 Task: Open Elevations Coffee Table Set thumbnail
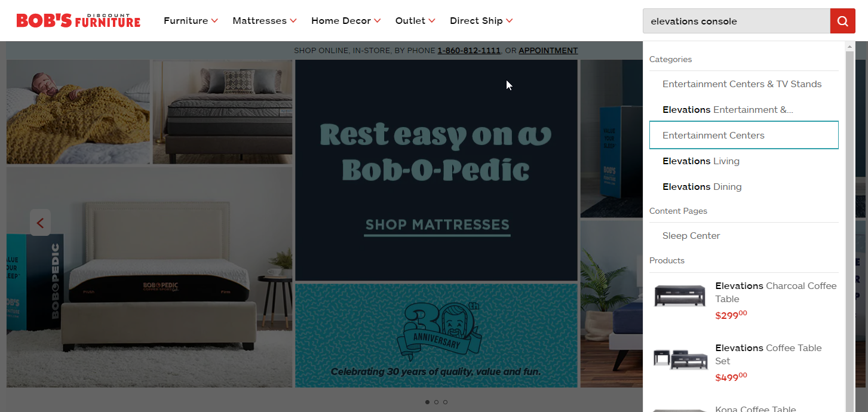(x=680, y=358)
